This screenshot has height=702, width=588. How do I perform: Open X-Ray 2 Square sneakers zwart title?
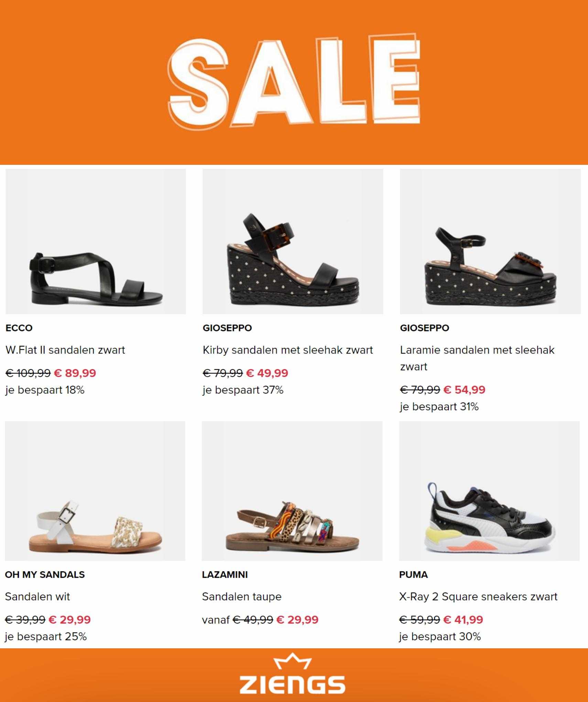click(478, 596)
